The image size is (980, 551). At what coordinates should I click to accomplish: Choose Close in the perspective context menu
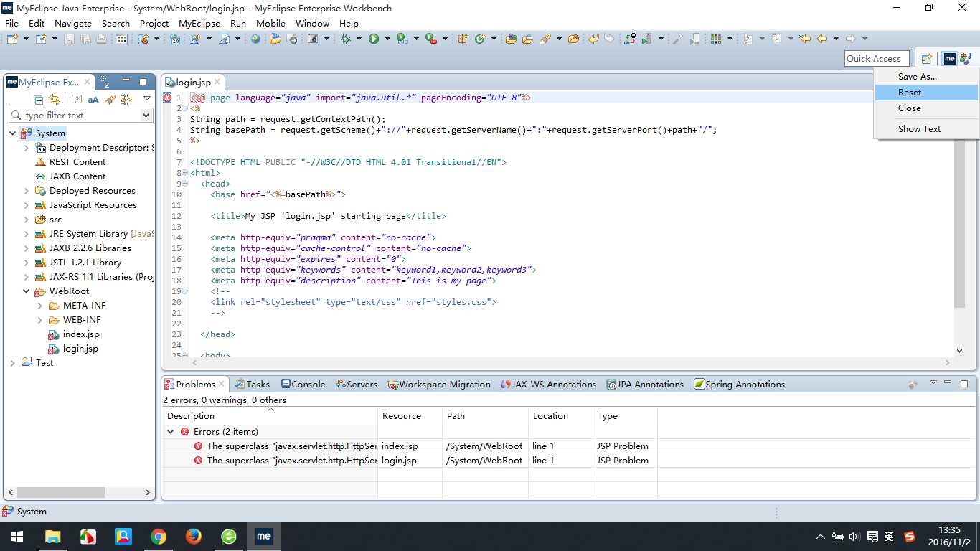pos(926,108)
